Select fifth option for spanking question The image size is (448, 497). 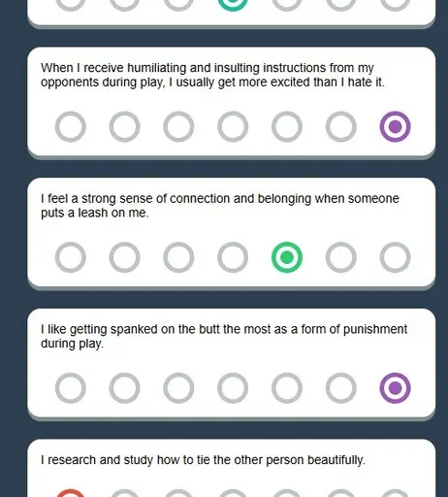[x=287, y=388]
